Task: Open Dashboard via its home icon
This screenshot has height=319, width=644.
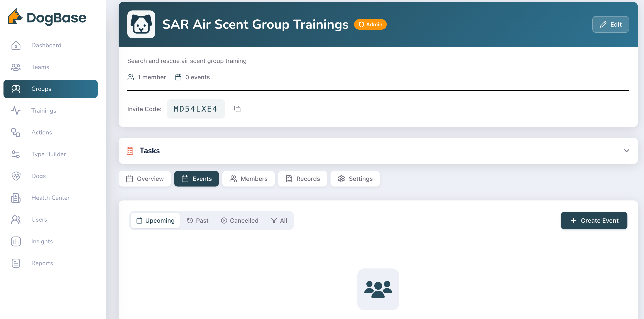Action: [x=16, y=45]
